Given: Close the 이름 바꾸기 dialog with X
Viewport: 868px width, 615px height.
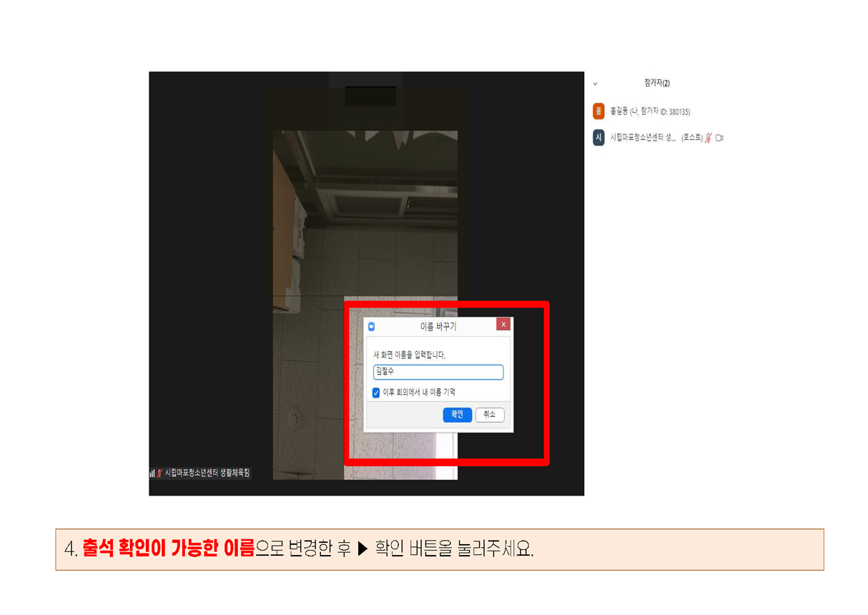Looking at the screenshot, I should tap(503, 325).
